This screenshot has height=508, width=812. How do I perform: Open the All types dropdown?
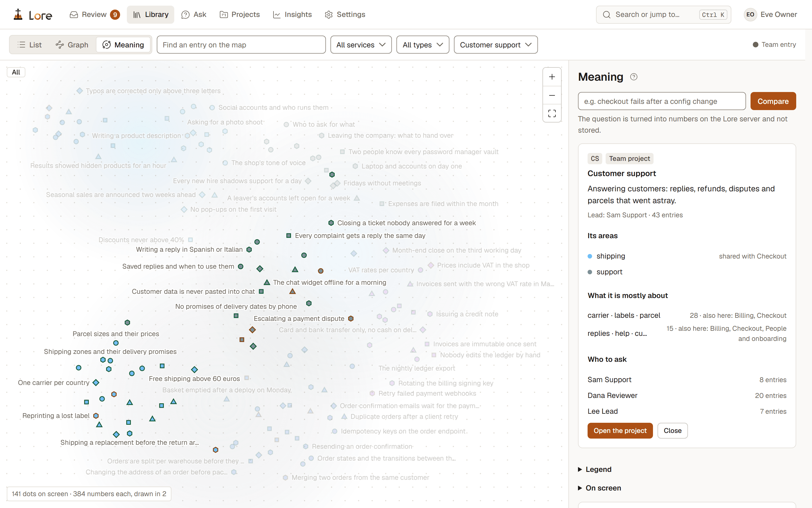pyautogui.click(x=423, y=45)
